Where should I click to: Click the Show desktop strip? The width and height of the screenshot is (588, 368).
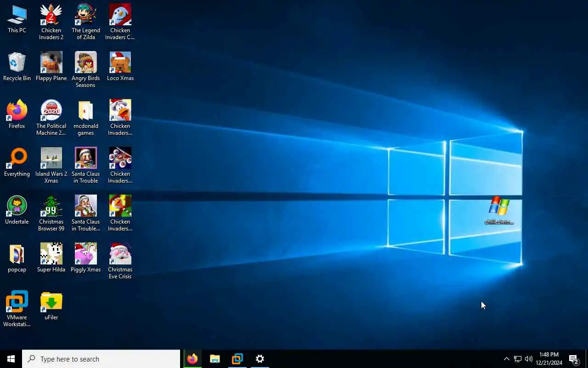click(587, 359)
